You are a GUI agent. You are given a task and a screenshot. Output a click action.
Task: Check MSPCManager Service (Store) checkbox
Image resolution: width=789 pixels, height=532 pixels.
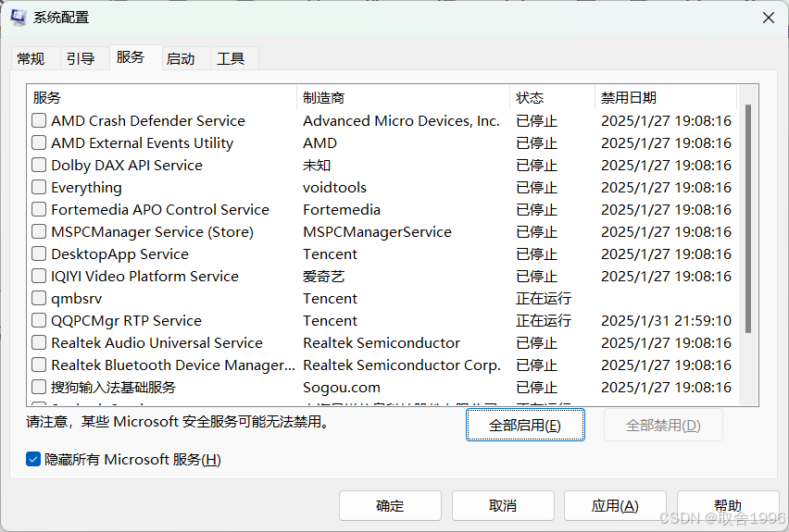pyautogui.click(x=39, y=231)
